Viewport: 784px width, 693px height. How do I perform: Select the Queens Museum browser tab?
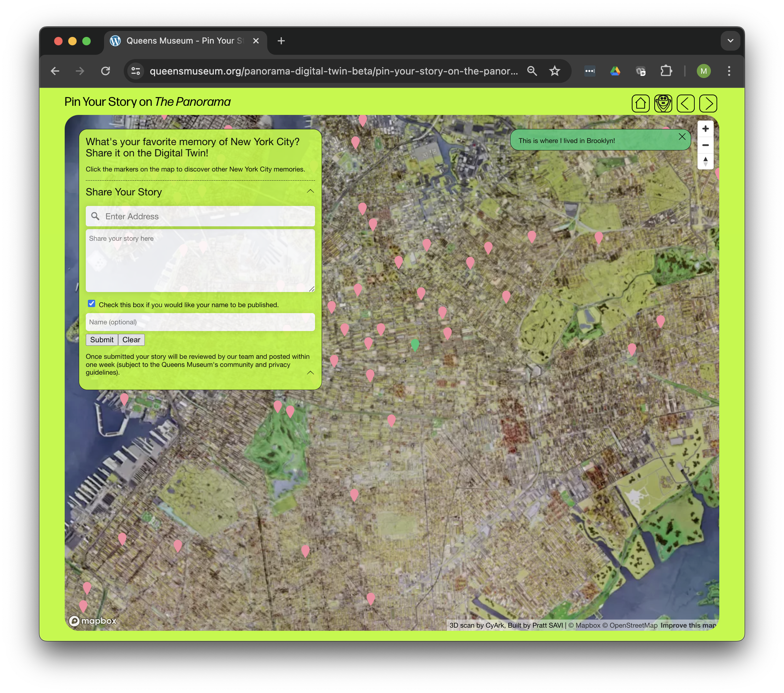pyautogui.click(x=185, y=41)
